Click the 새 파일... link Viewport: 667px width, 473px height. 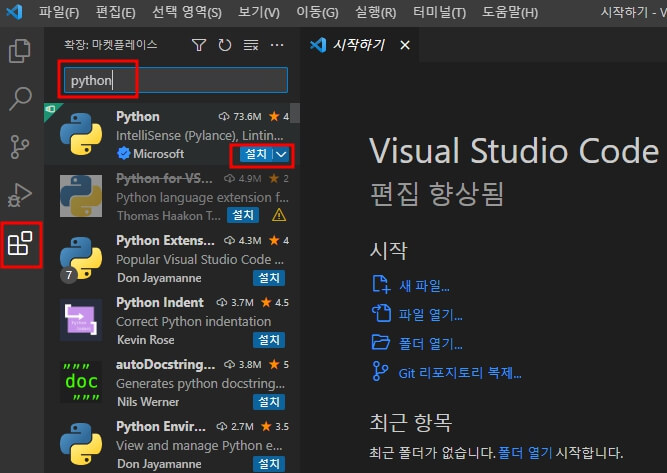pyautogui.click(x=424, y=285)
